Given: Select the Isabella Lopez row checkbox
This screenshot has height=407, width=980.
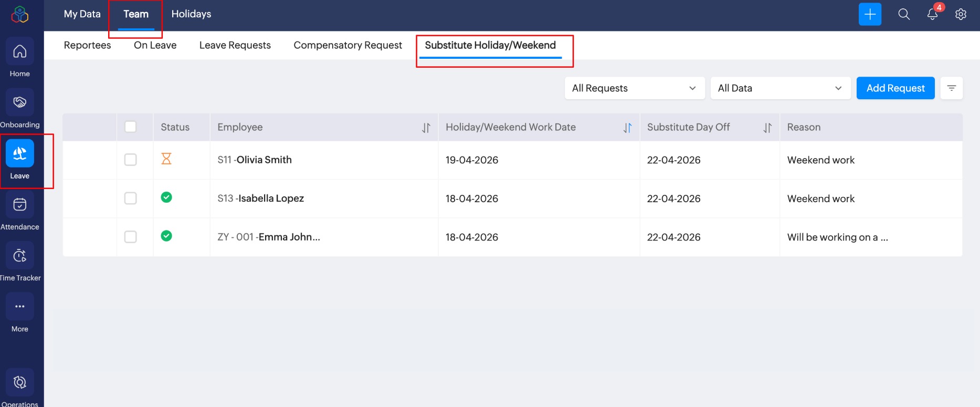Looking at the screenshot, I should coord(131,199).
